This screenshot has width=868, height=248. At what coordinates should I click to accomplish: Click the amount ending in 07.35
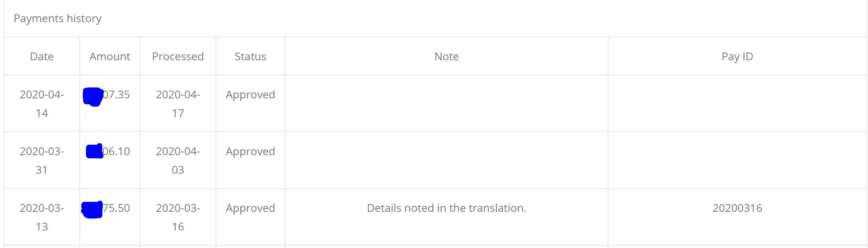[116, 94]
